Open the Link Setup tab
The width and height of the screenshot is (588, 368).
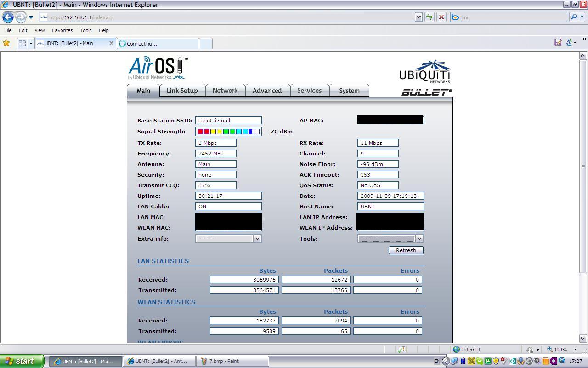182,91
